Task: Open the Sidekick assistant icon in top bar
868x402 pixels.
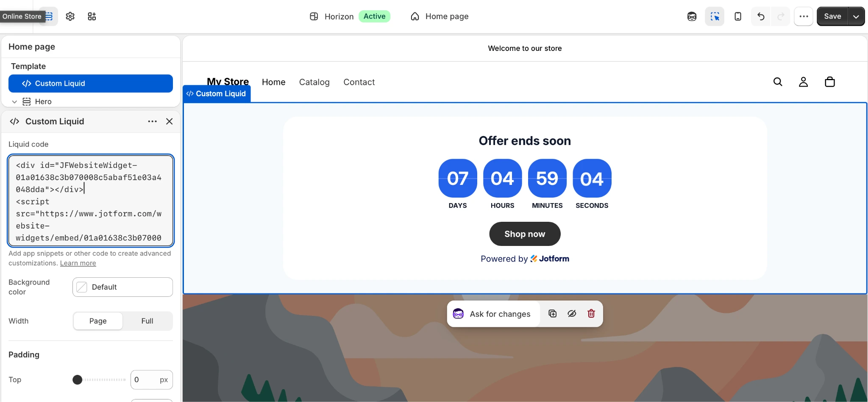Action: 692,17
